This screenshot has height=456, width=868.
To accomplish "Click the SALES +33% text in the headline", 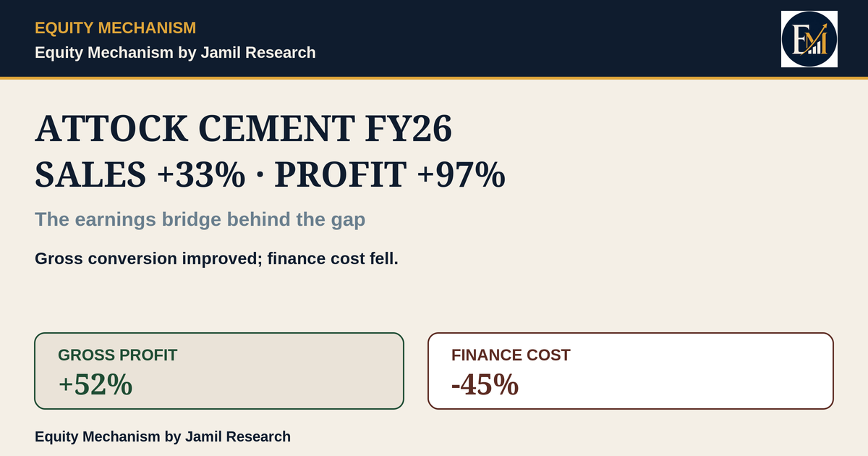I will [x=140, y=175].
